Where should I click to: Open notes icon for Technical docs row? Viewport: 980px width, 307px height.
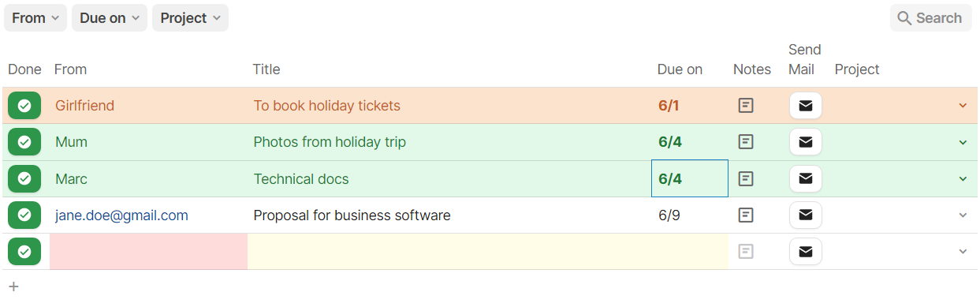(x=746, y=179)
